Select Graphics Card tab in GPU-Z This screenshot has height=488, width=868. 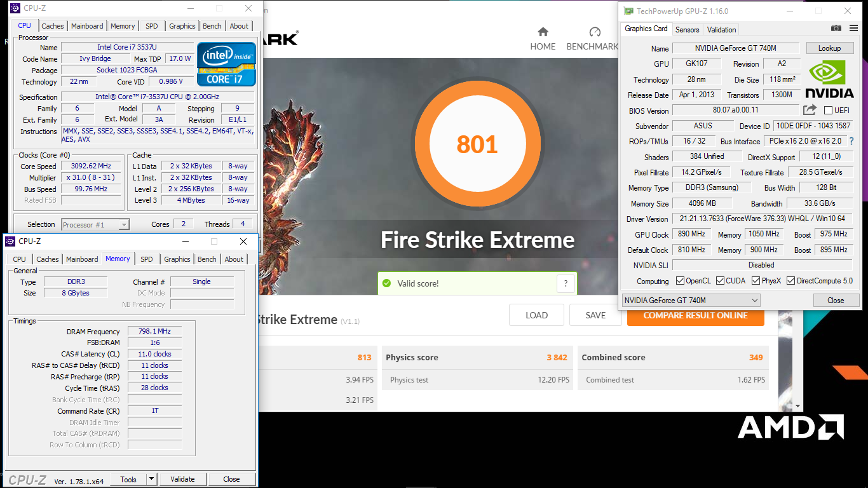click(x=646, y=29)
